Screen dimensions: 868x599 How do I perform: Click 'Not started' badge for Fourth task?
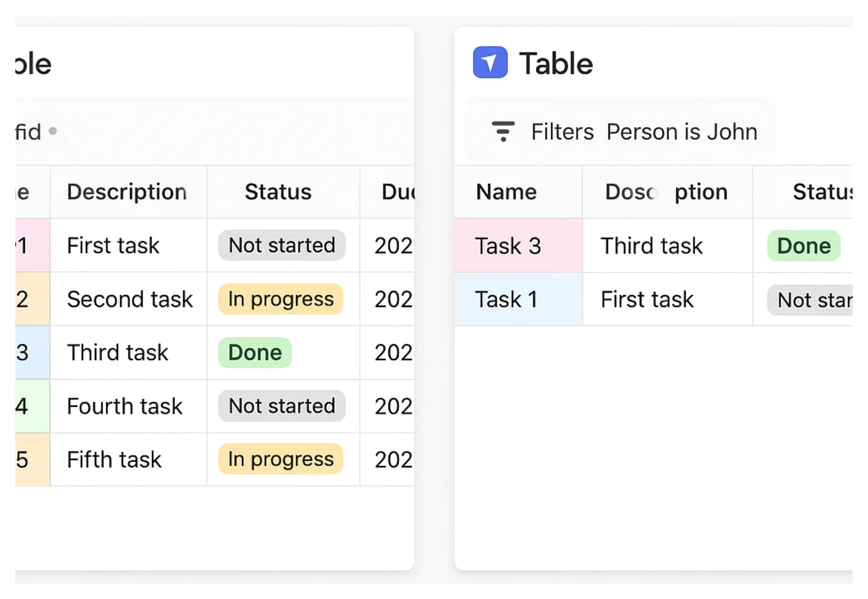282,406
